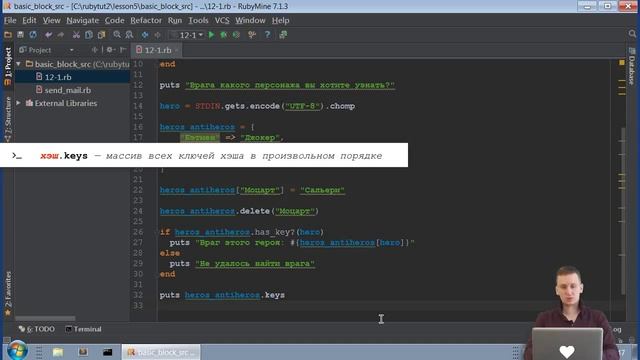Click the Undo arrow icon
Screen dimensions: 640x360
pyautogui.click(x=49, y=35)
